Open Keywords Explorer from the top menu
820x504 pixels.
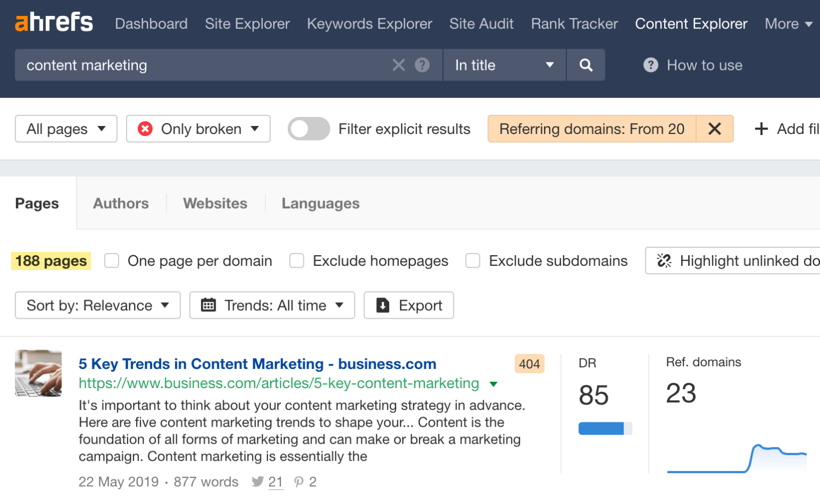click(369, 23)
